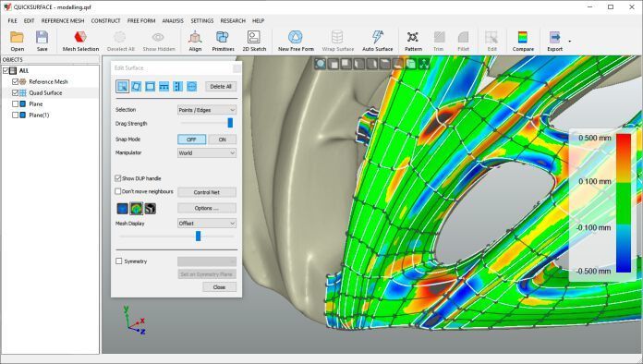Select the circle with dashed line tool icon
643x364 pixels.
[x=191, y=86]
